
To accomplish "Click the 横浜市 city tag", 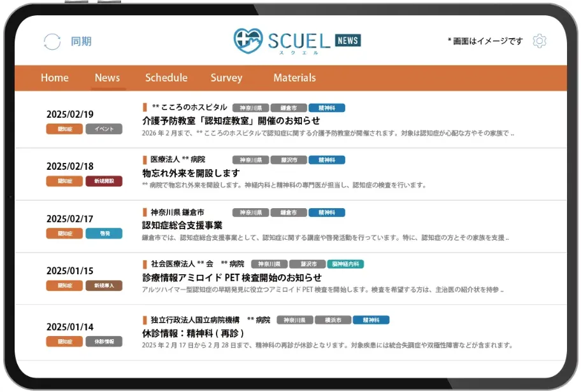I will (x=333, y=320).
